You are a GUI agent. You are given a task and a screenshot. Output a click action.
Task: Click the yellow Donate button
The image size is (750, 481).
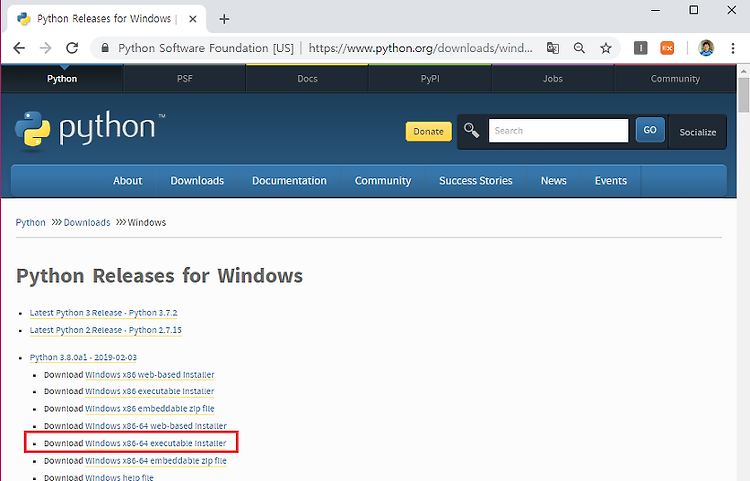click(x=429, y=131)
